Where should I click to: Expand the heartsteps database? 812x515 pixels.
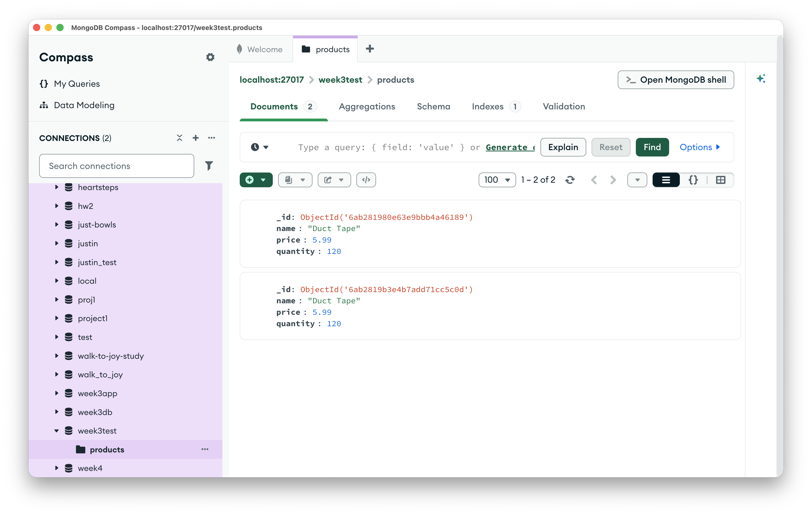(56, 187)
